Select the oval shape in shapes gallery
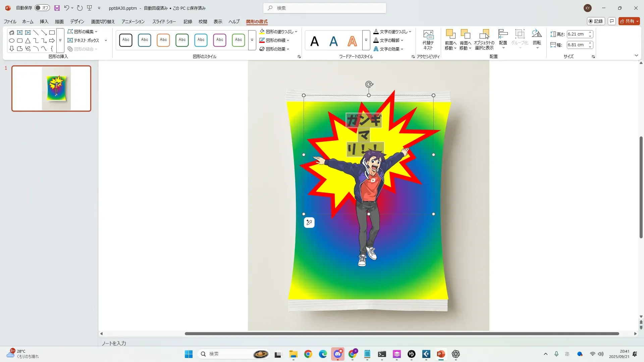Screen dimensions: 644x362 pyautogui.click(x=12, y=41)
